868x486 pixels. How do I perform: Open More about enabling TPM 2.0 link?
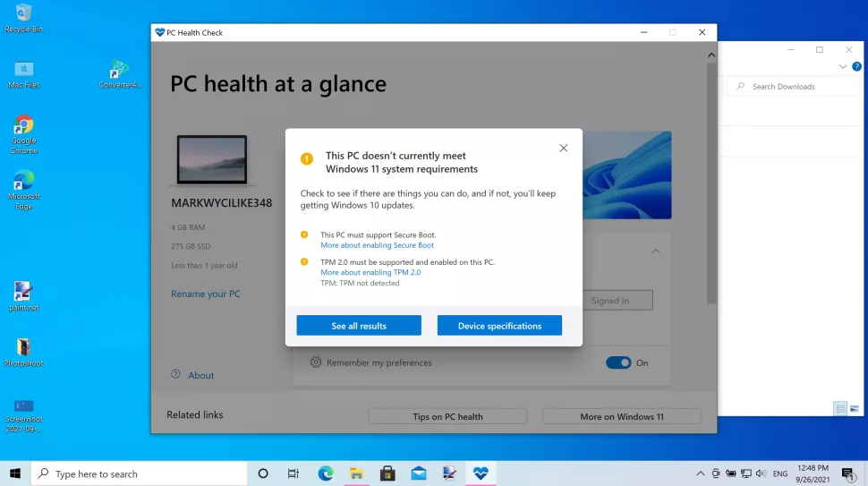coord(370,272)
